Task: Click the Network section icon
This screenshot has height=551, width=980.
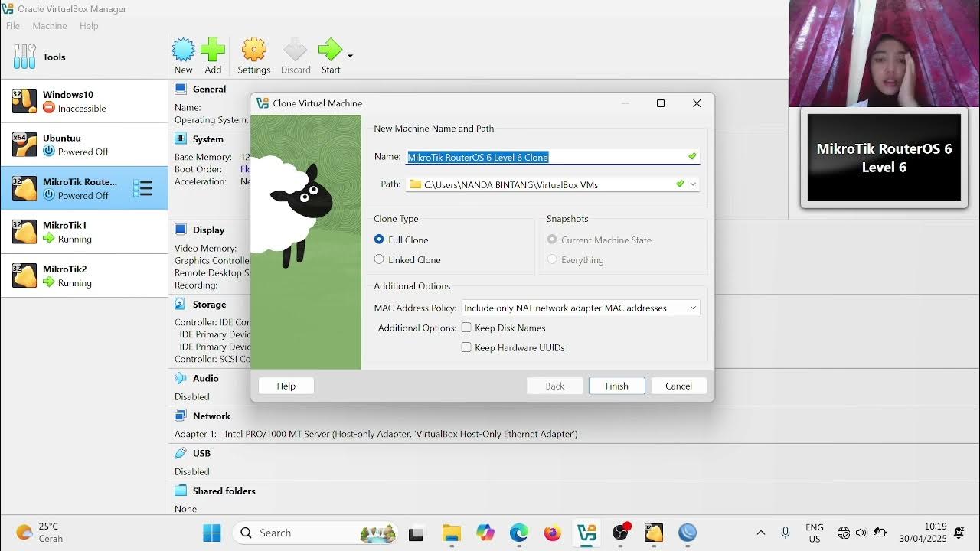Action: pyautogui.click(x=181, y=416)
